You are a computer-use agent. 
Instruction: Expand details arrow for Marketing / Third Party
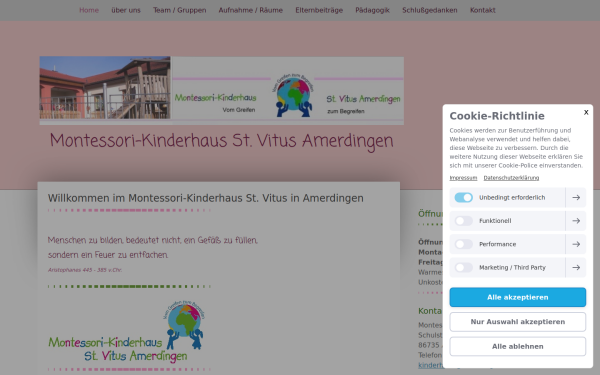[x=576, y=267]
